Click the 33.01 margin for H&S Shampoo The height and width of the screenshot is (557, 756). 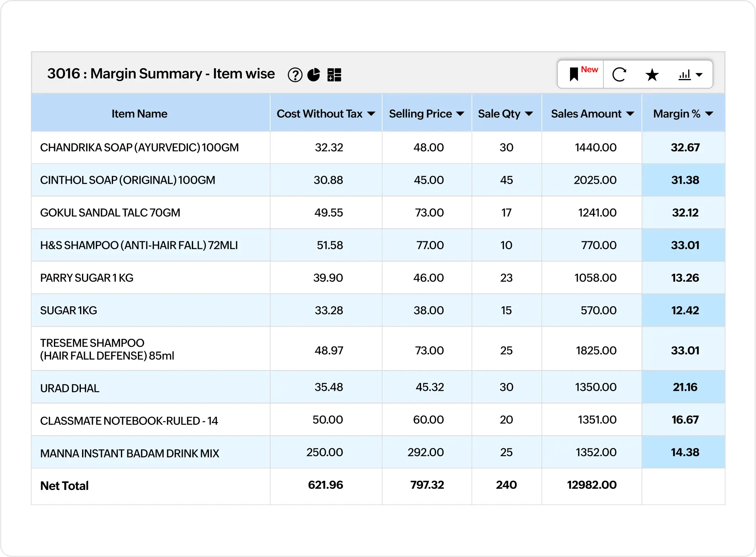pyautogui.click(x=685, y=245)
